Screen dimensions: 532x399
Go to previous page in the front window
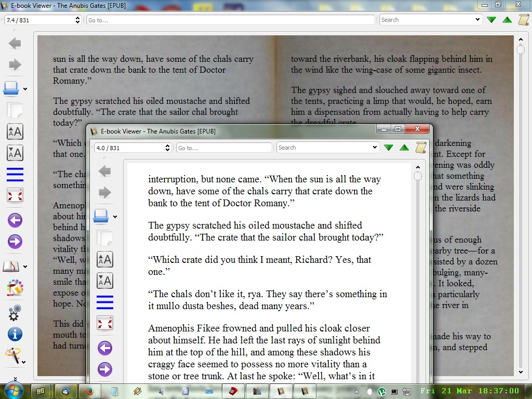pyautogui.click(x=105, y=348)
